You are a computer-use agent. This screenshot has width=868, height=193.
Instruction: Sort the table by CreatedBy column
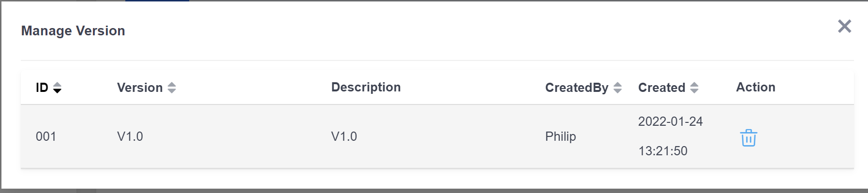617,88
